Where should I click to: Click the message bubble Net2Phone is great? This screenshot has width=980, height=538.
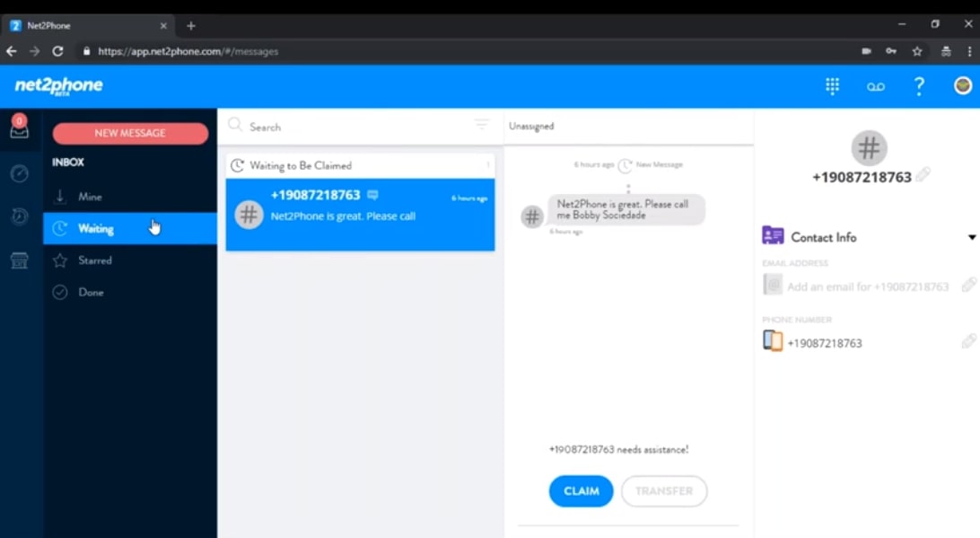point(626,209)
